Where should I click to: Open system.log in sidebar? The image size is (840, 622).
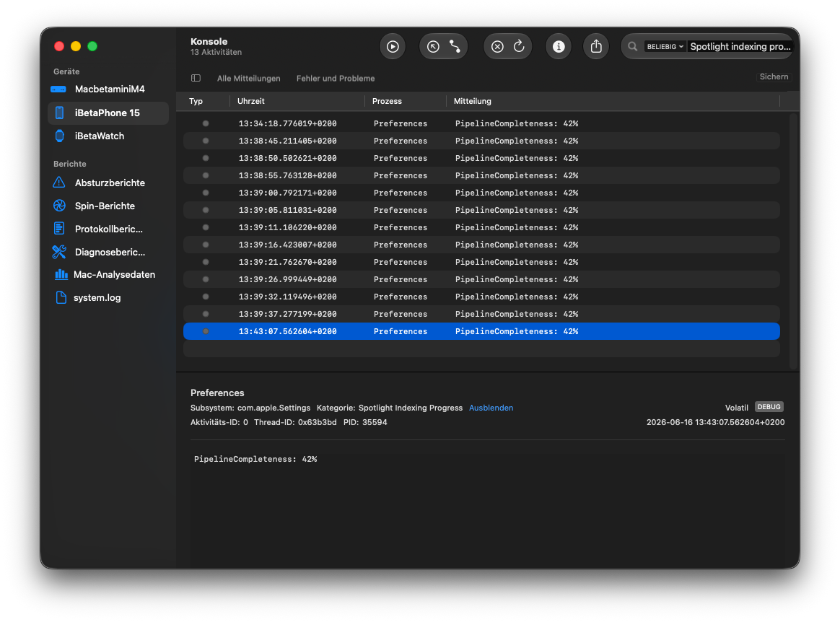point(108,297)
